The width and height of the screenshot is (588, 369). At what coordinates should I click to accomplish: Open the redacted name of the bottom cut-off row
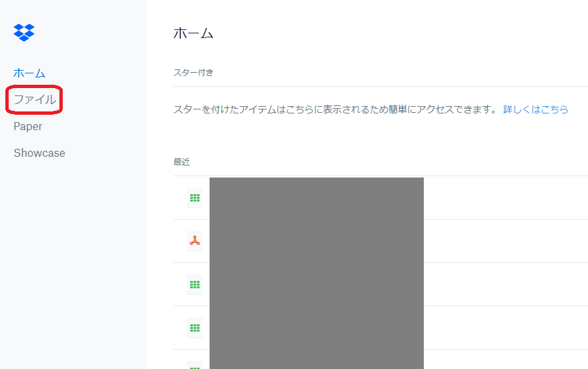pyautogui.click(x=316, y=360)
